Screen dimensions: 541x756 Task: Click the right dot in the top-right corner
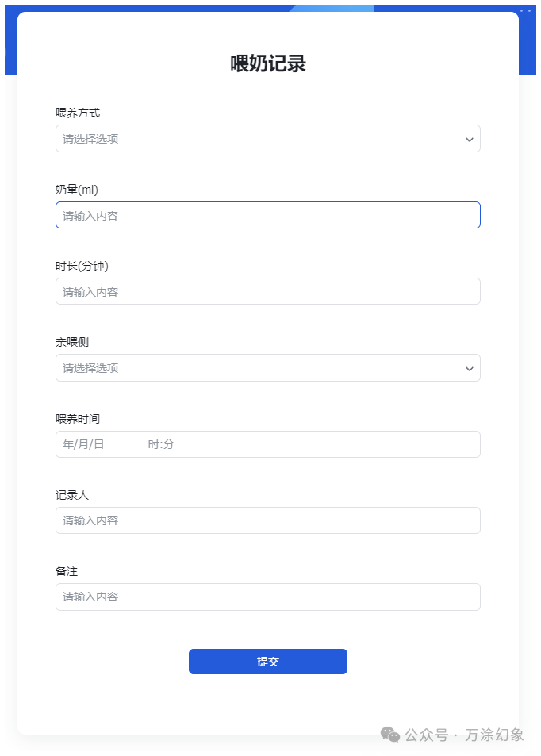[x=529, y=10]
